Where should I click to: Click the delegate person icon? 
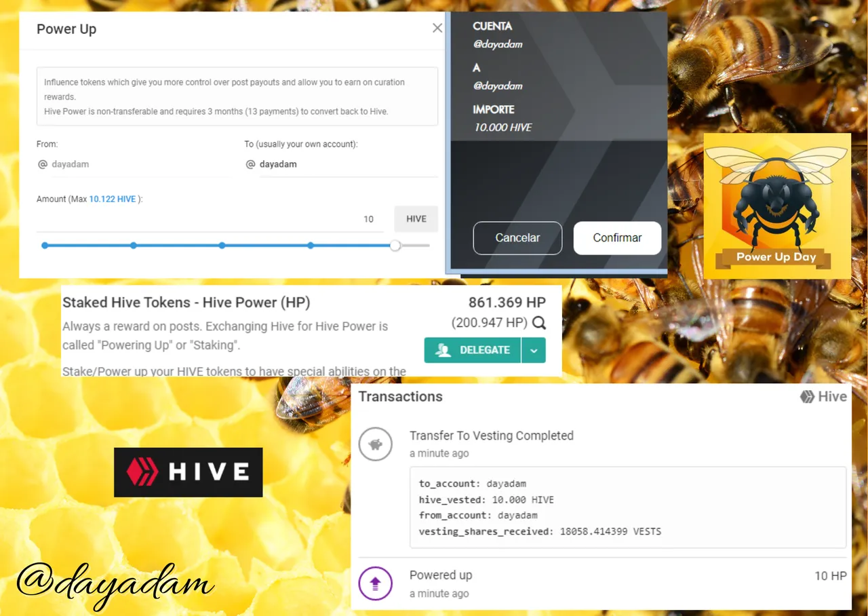pyautogui.click(x=443, y=350)
